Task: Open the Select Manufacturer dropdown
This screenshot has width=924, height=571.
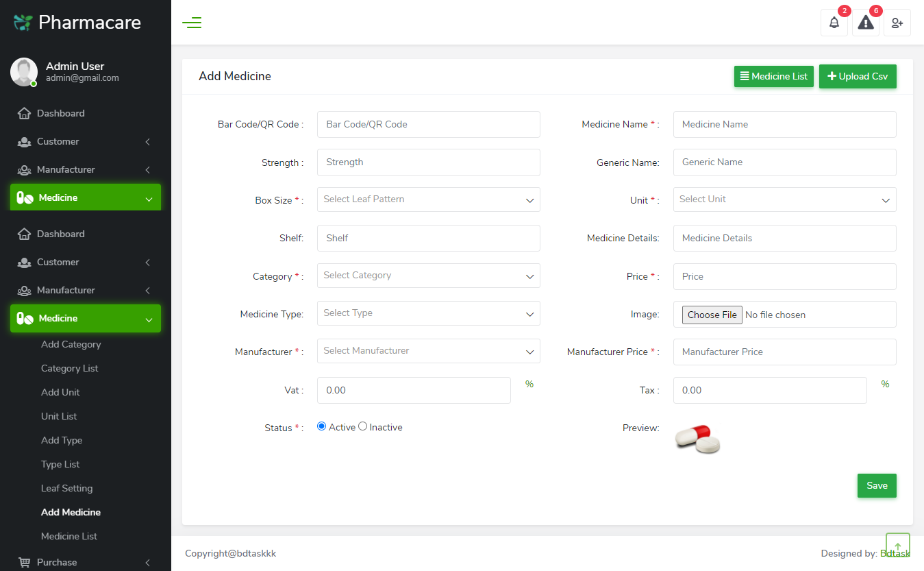Action: pyautogui.click(x=428, y=351)
